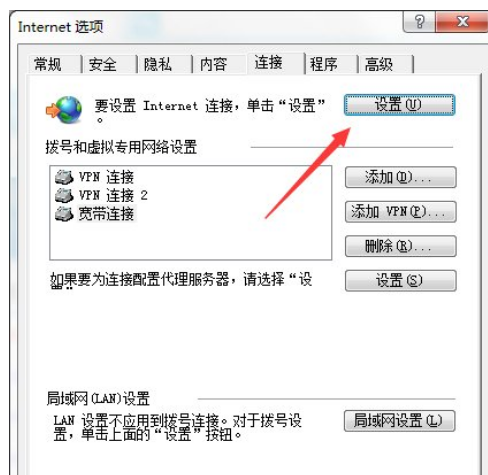The image size is (488, 475).
Task: Select the VPN 连接 list entry
Action: coord(94,177)
